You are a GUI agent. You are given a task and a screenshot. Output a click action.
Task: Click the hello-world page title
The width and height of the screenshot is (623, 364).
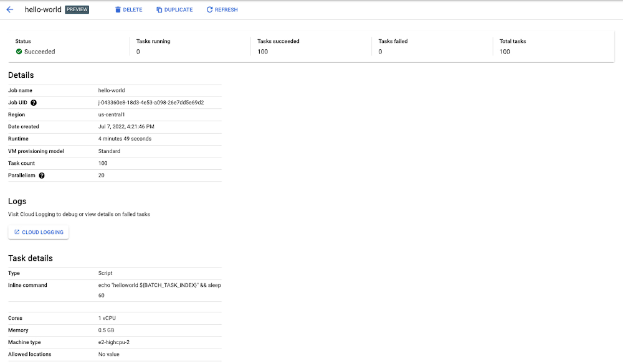click(43, 10)
